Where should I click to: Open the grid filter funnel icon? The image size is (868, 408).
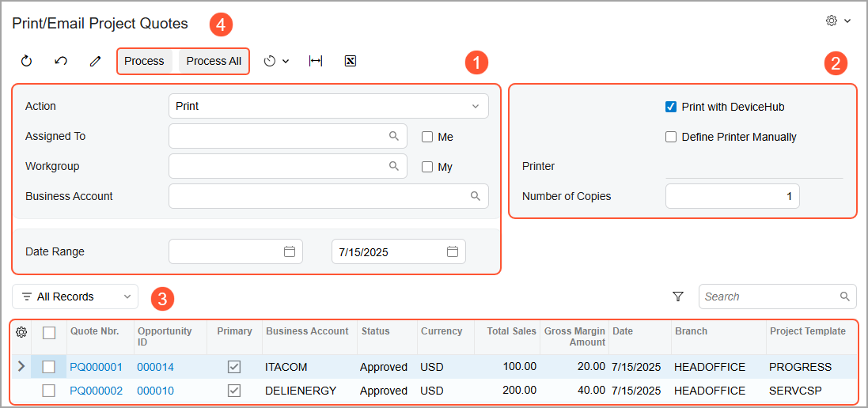678,297
